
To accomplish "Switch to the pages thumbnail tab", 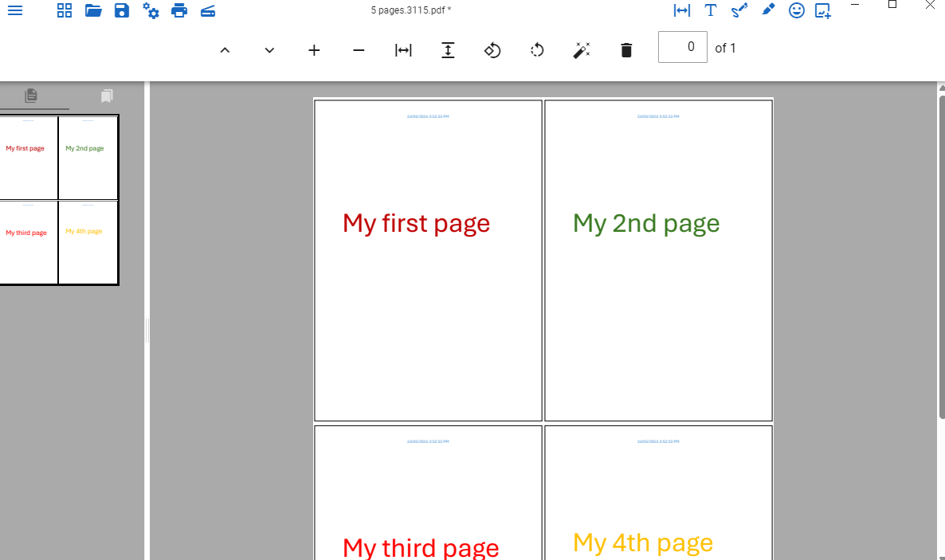I will pyautogui.click(x=31, y=96).
